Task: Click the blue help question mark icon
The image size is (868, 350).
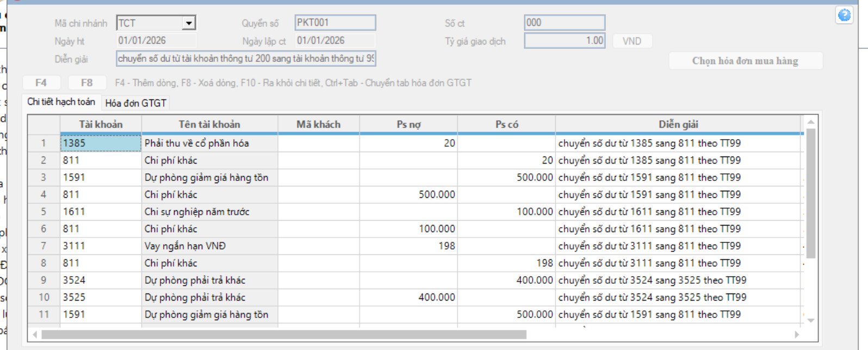Action: point(844,15)
